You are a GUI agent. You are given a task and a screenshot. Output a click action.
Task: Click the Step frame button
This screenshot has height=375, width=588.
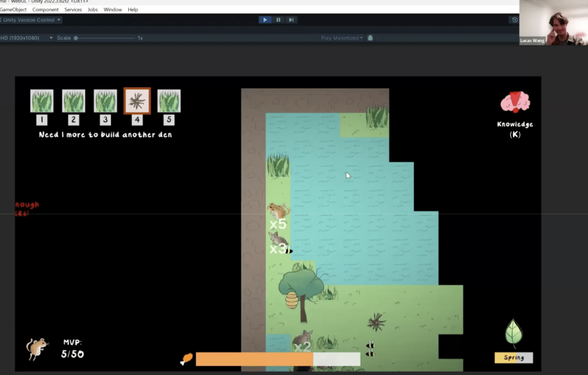click(x=291, y=20)
